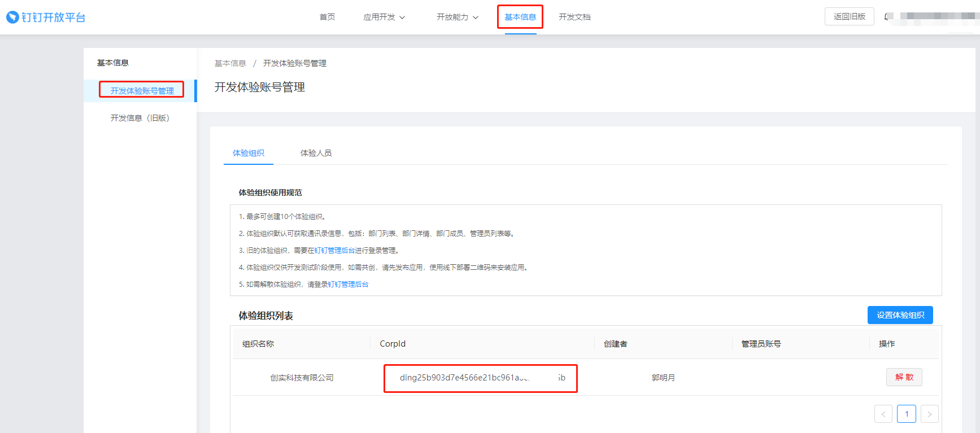This screenshot has height=433, width=980.
Task: Go to next page with right arrow
Action: pyautogui.click(x=929, y=414)
